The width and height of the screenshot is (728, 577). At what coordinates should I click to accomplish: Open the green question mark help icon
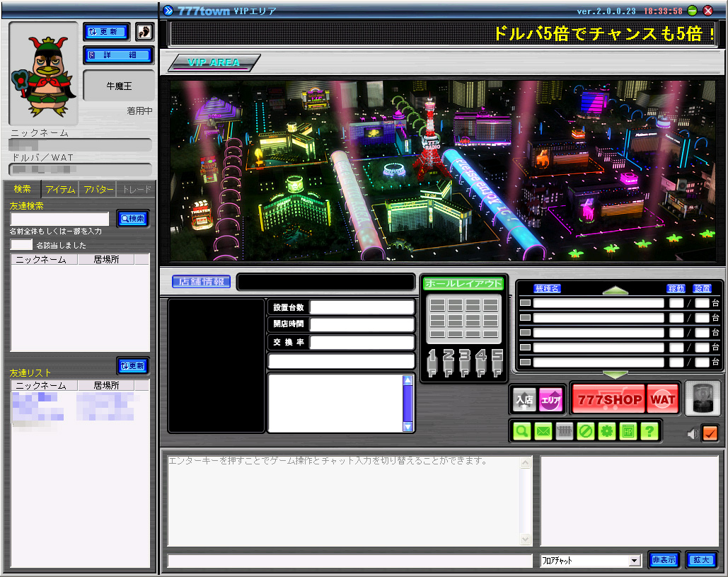649,431
